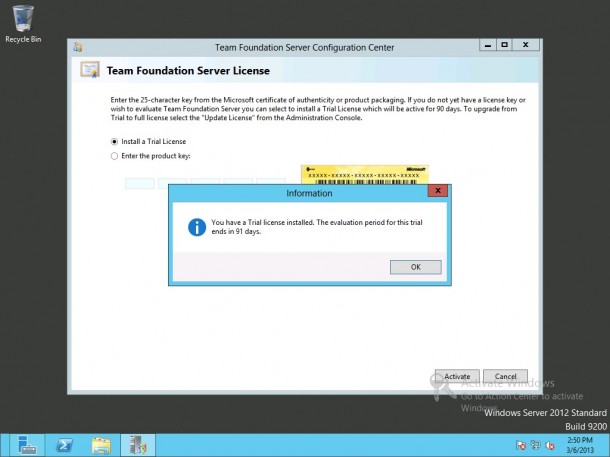Open File Explorer from the taskbar

point(101,445)
